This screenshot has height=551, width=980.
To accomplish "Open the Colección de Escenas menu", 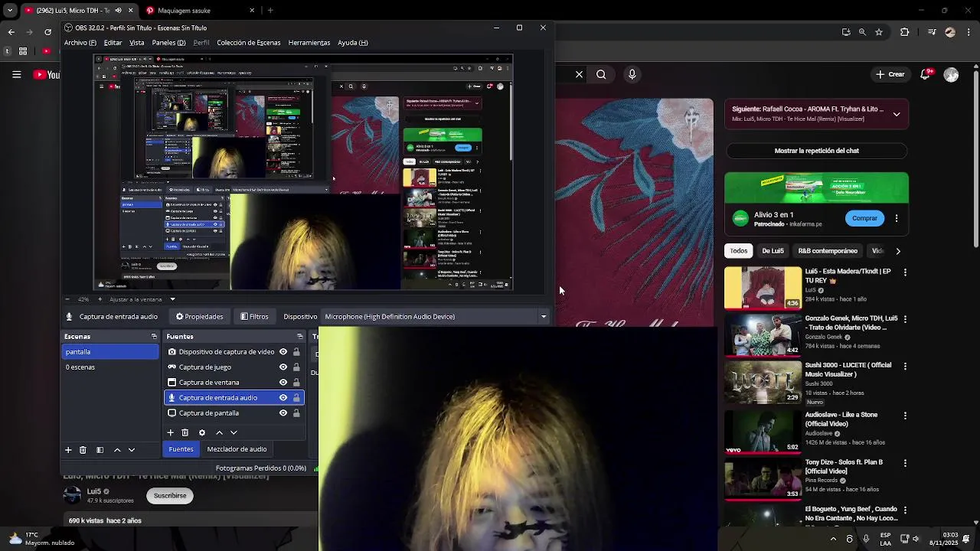I will [248, 43].
